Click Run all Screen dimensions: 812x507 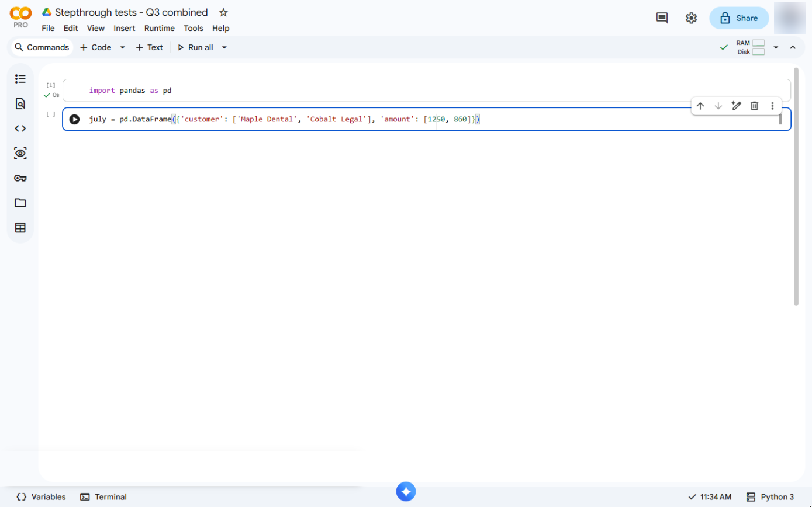click(195, 47)
